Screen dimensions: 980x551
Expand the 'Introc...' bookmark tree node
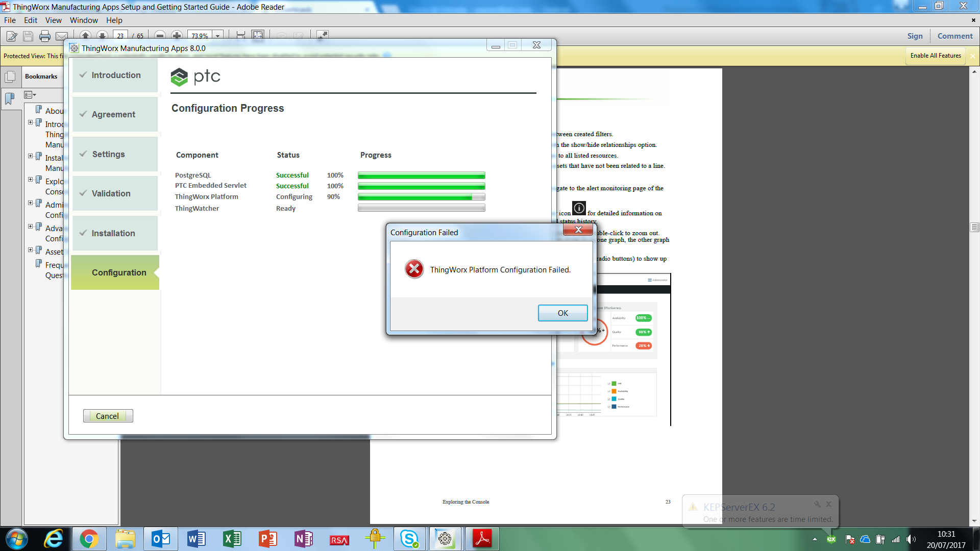point(30,122)
